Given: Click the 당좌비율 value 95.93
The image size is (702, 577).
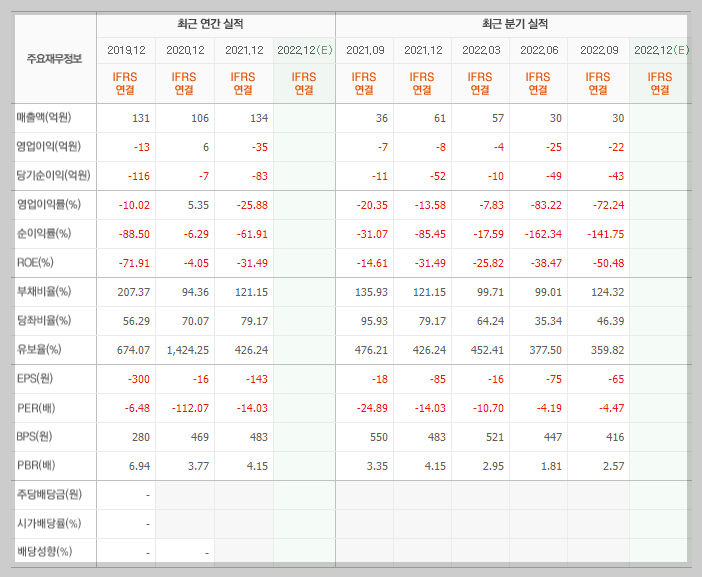Looking at the screenshot, I should (x=374, y=321).
